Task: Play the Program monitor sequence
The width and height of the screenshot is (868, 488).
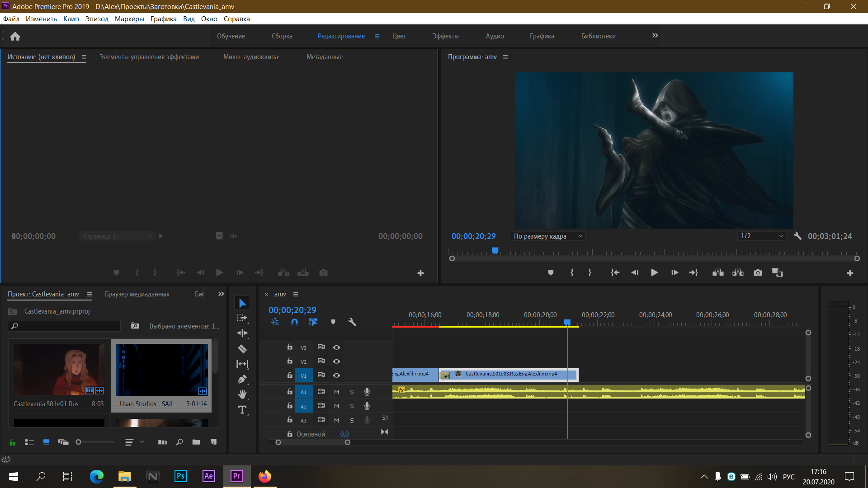Action: (654, 272)
